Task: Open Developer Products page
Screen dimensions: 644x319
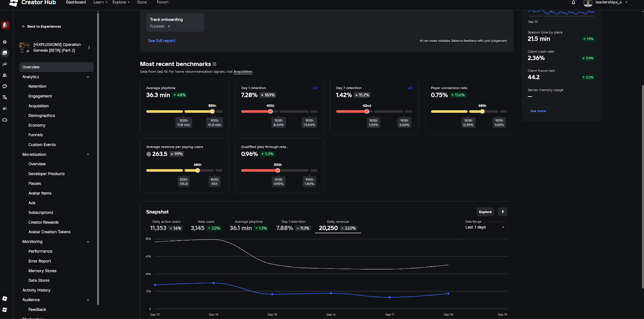Action: click(46, 174)
